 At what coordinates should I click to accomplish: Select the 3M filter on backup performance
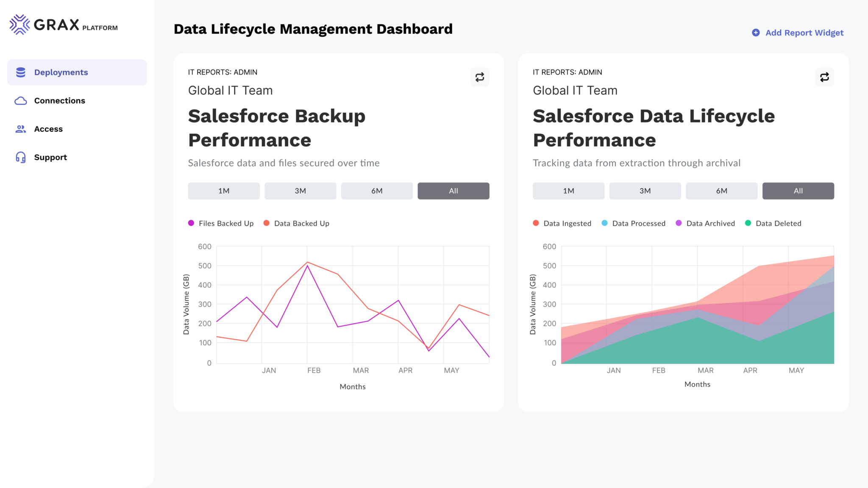click(300, 191)
